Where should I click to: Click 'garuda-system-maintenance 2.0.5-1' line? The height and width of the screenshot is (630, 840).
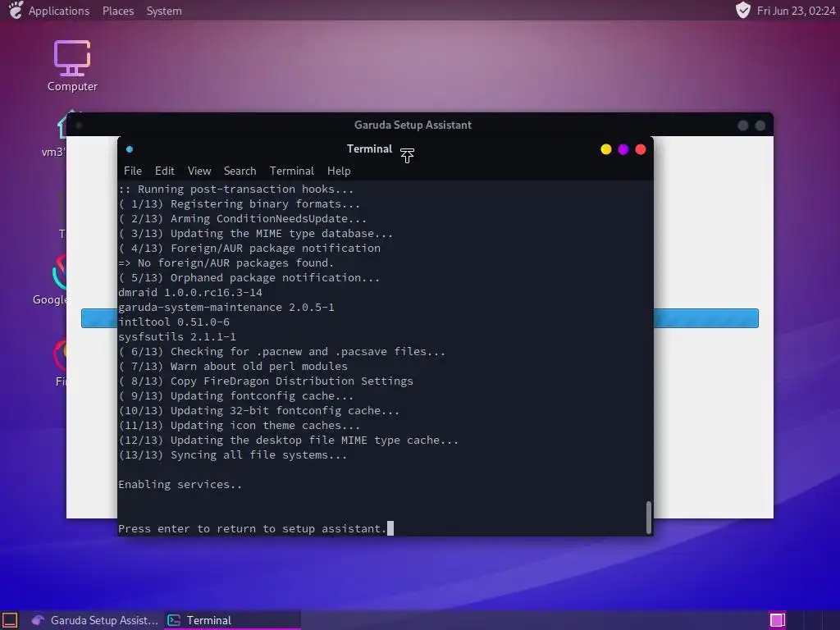(226, 308)
